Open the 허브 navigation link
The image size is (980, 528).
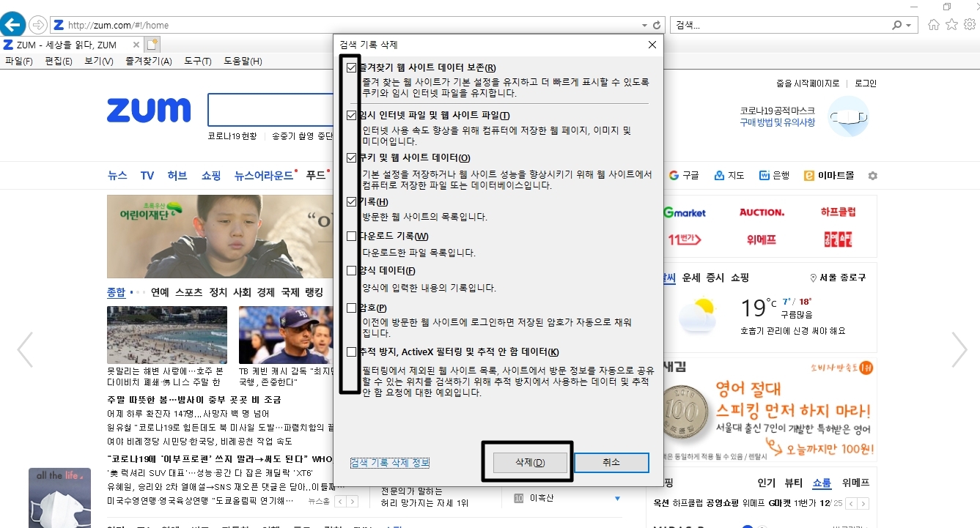[x=177, y=176]
